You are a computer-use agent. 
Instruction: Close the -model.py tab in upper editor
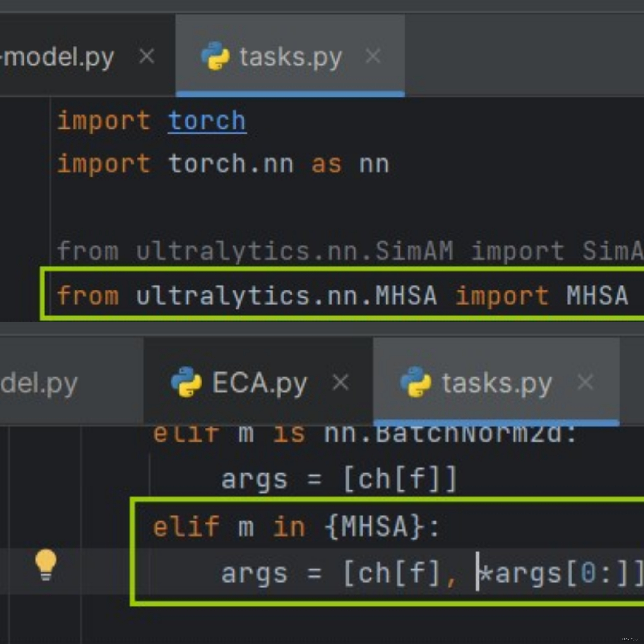click(147, 56)
